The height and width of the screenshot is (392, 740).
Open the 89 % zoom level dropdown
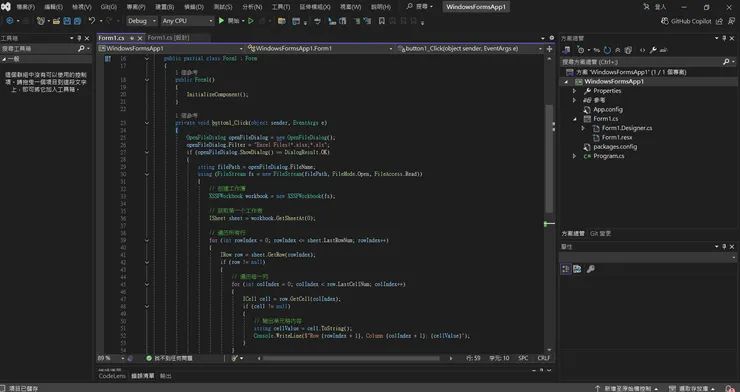pos(110,359)
